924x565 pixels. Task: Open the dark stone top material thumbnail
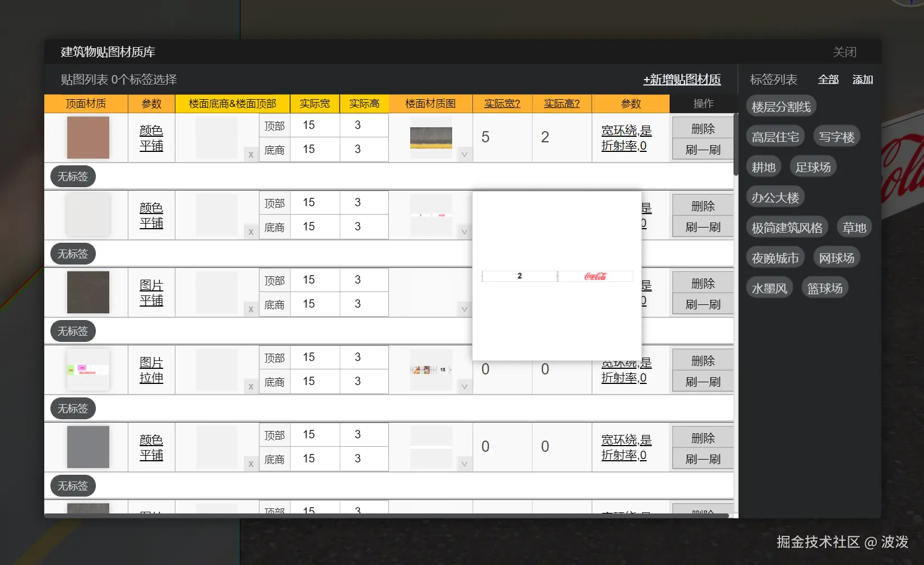(x=88, y=293)
